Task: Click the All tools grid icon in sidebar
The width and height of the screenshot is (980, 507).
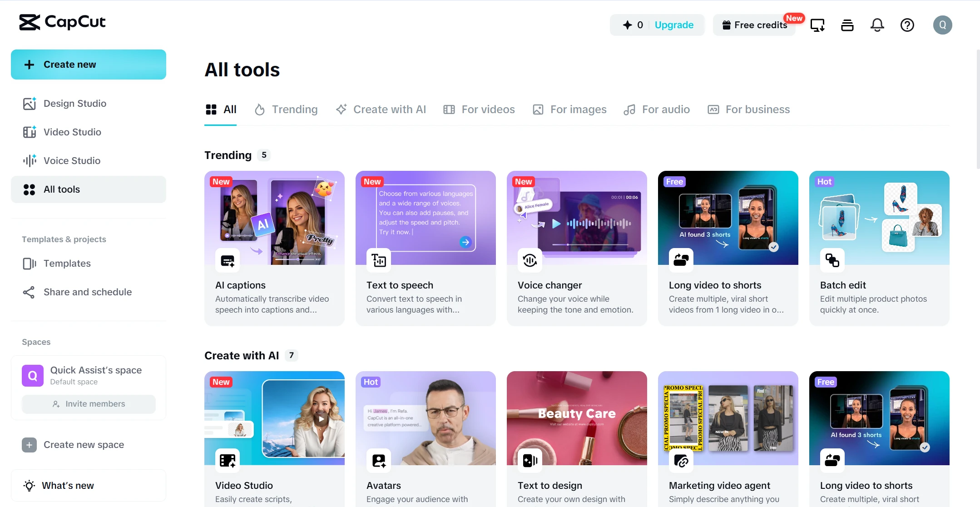Action: [30, 189]
